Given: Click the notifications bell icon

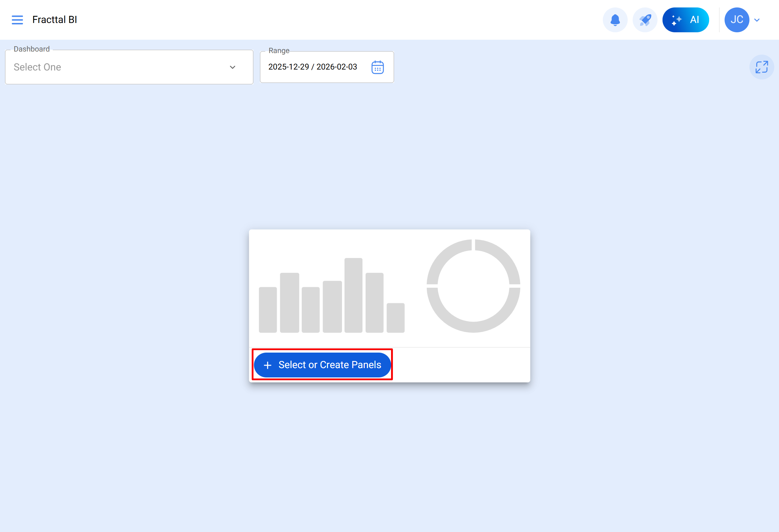Looking at the screenshot, I should pyautogui.click(x=615, y=20).
